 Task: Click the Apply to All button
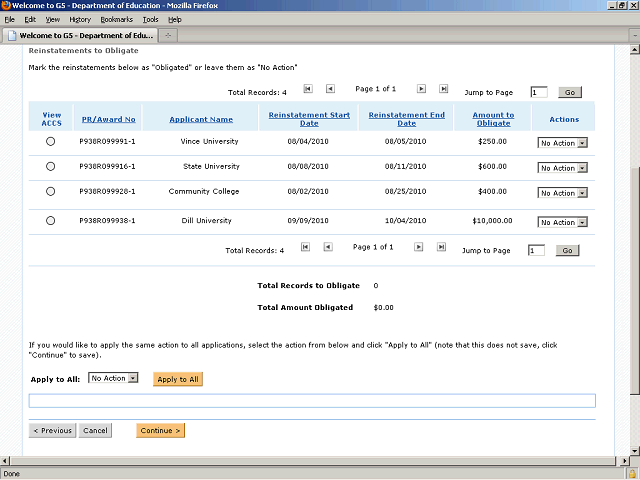[x=178, y=379]
